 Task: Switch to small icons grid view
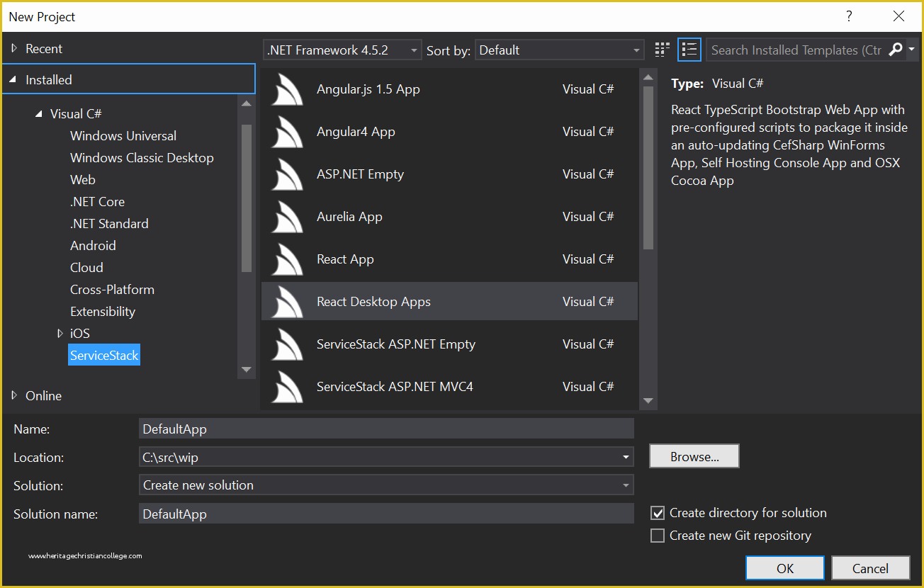(663, 50)
